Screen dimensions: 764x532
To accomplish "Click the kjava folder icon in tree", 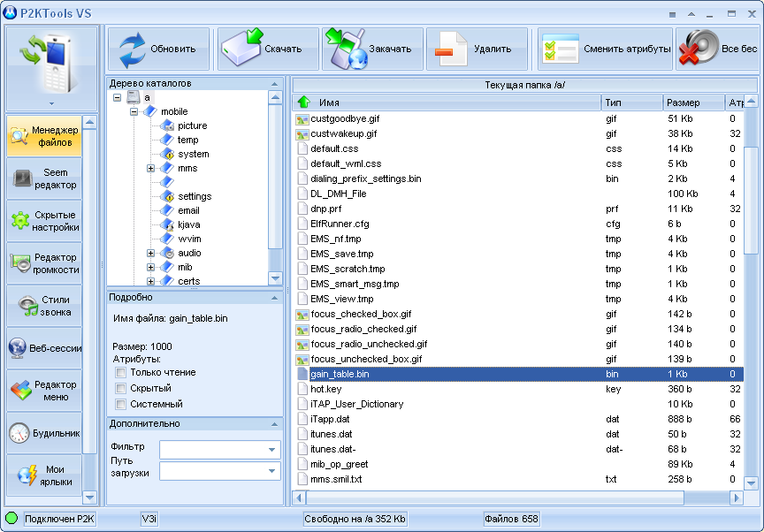I will click(167, 224).
